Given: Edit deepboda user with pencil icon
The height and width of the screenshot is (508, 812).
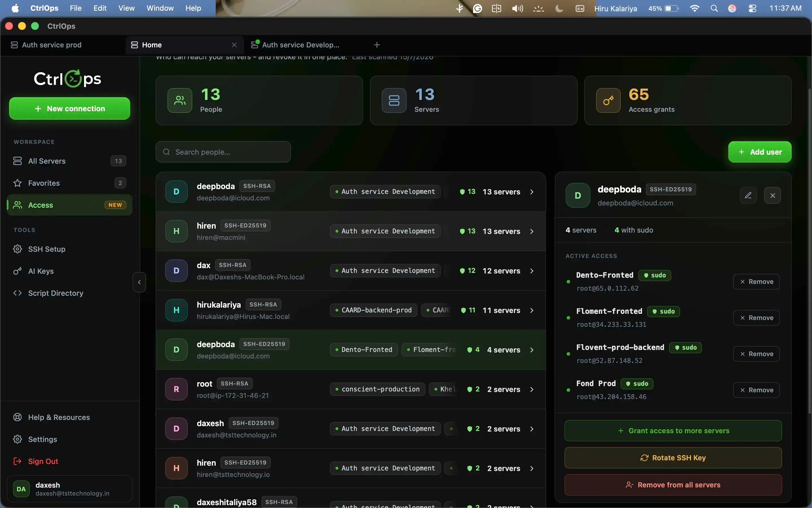Looking at the screenshot, I should point(748,196).
